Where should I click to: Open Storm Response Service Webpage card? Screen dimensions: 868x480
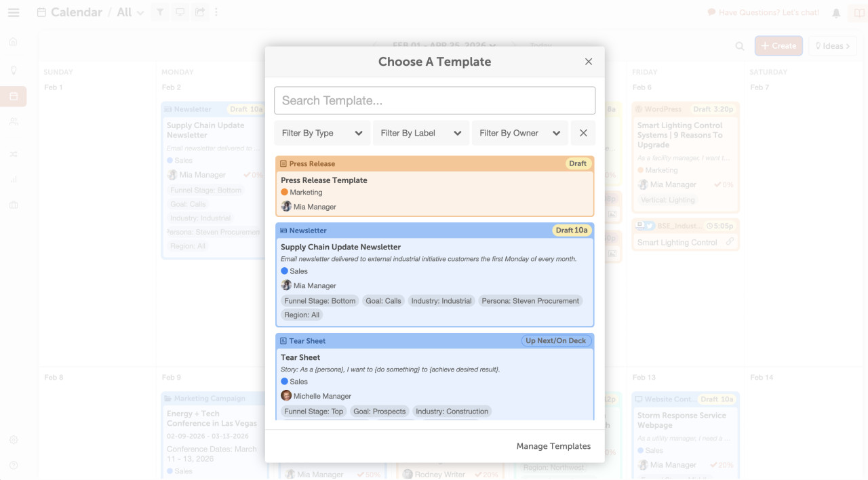click(686, 434)
